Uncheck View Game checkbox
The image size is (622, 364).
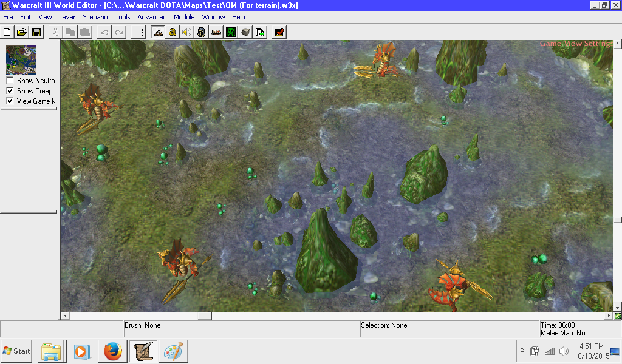tap(10, 101)
